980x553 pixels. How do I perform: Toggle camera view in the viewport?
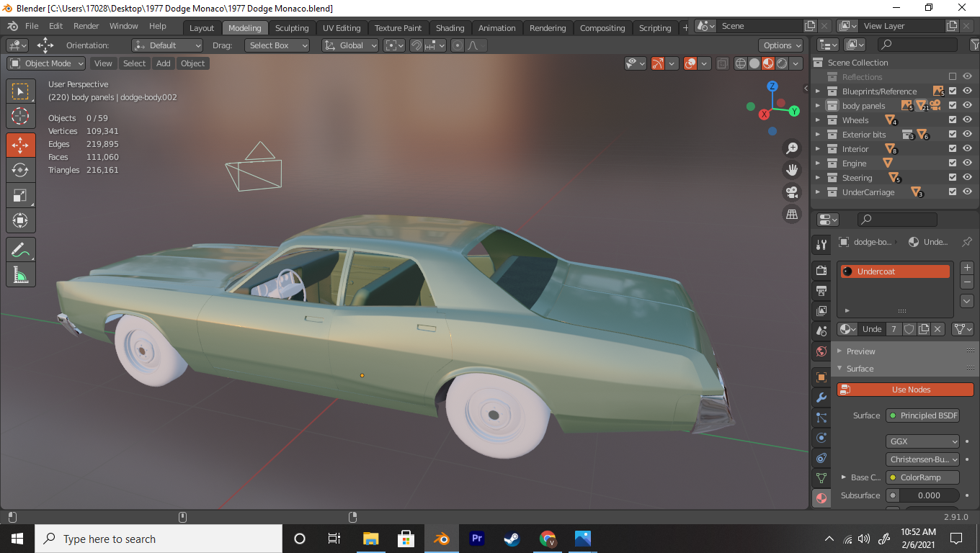click(792, 192)
